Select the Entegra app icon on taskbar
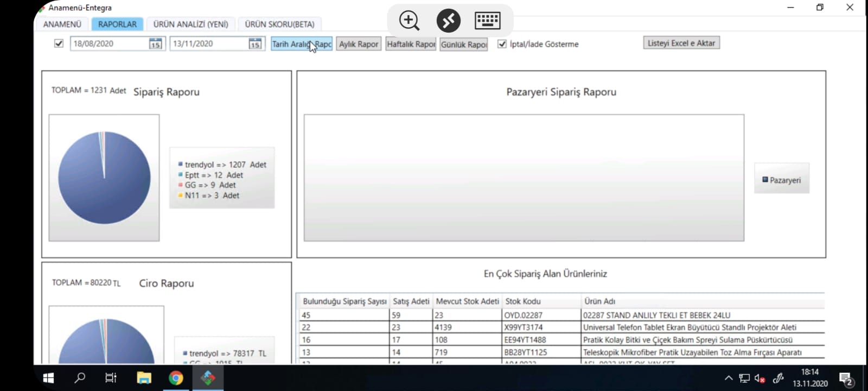Viewport: 868px width, 391px height. coord(208,378)
